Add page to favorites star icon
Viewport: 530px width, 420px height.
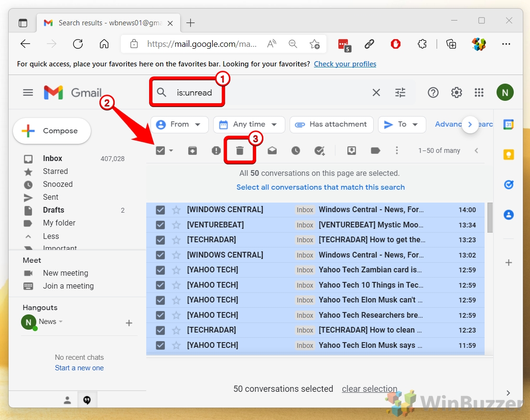(x=314, y=44)
